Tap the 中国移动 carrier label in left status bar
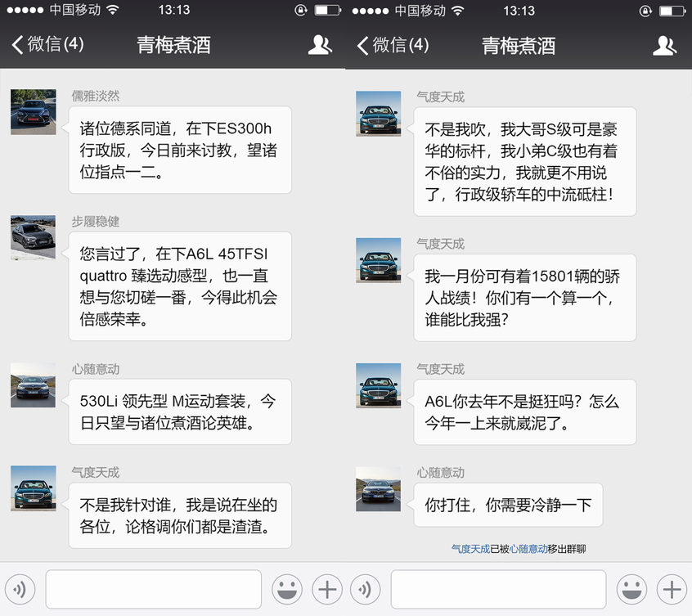This screenshot has height=616, width=692. pyautogui.click(x=75, y=10)
